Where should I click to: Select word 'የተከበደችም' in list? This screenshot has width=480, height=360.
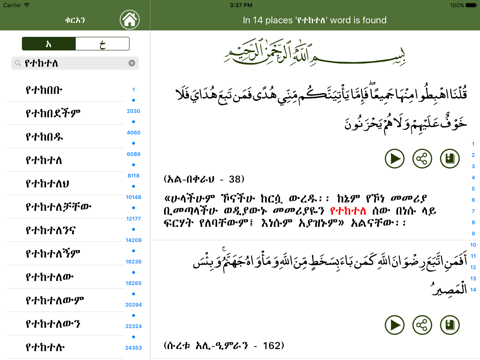click(66, 113)
